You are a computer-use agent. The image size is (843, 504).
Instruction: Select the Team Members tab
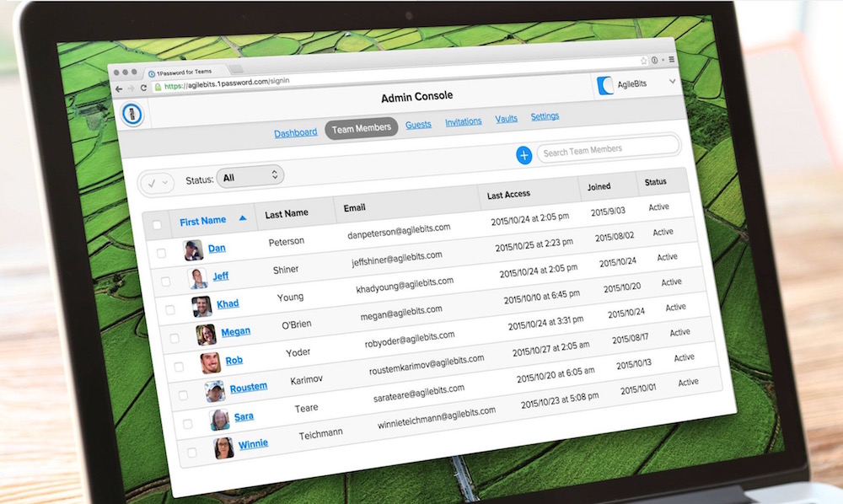[362, 128]
